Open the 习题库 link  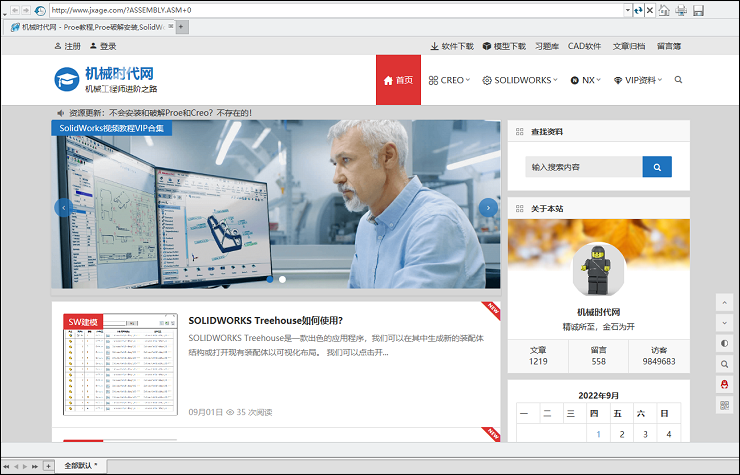547,46
